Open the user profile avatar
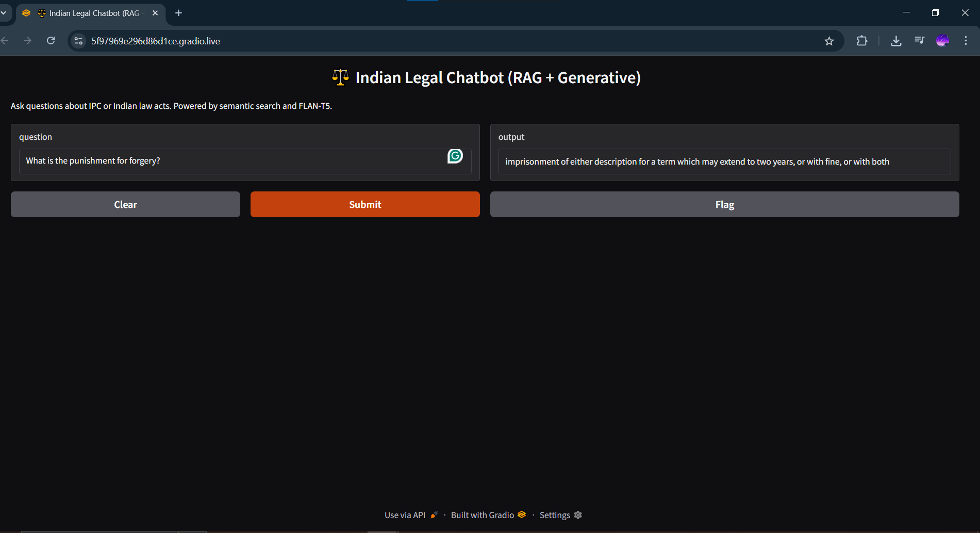Image resolution: width=980 pixels, height=533 pixels. click(x=942, y=41)
